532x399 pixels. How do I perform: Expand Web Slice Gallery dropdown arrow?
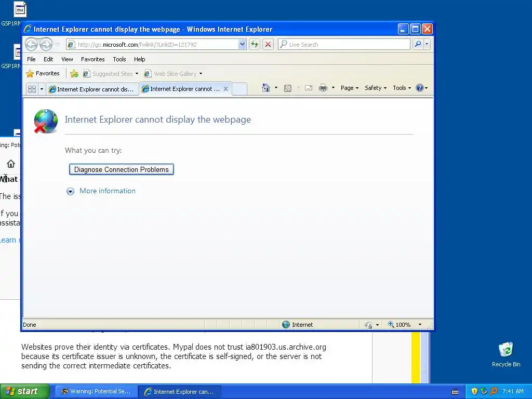tap(201, 74)
